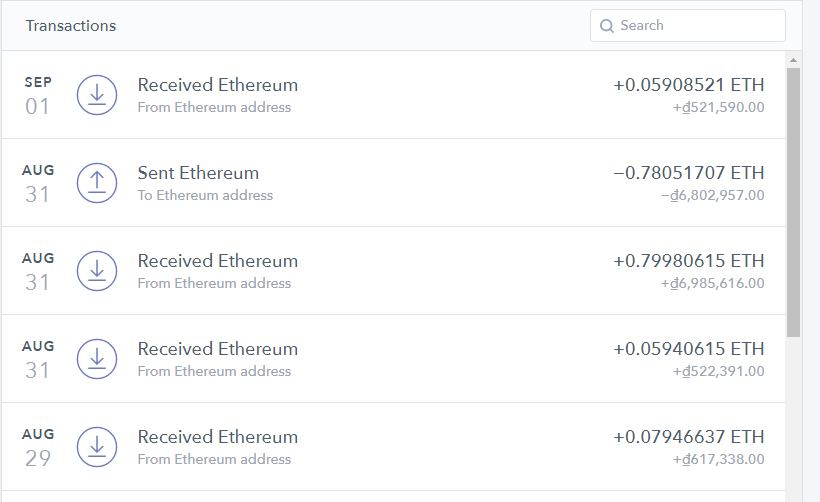Click the receive icon next to +0.05940615 ETH
The height and width of the screenshot is (502, 820).
coord(97,358)
